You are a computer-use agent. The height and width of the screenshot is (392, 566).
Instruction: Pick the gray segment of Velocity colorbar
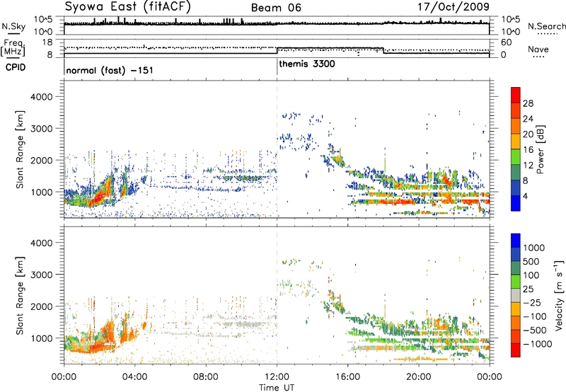pyautogui.click(x=516, y=296)
